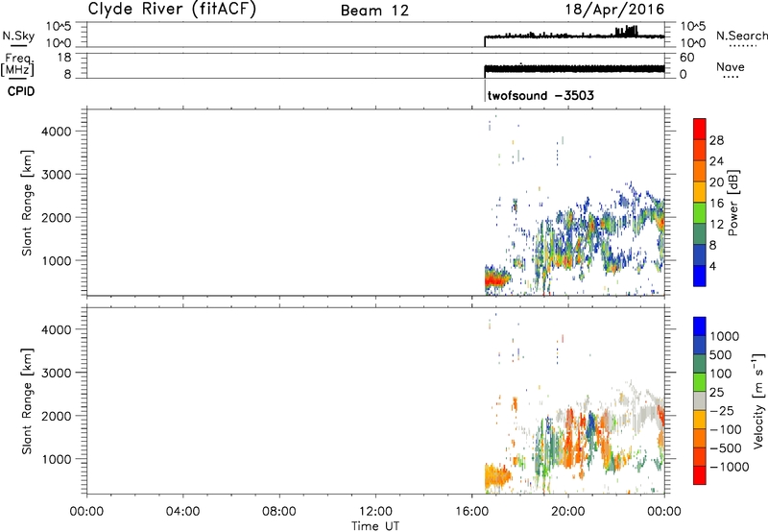The image size is (768, 532).
Task: Click the 'Velocity [m s-1]' color bar label
Action: pos(758,400)
